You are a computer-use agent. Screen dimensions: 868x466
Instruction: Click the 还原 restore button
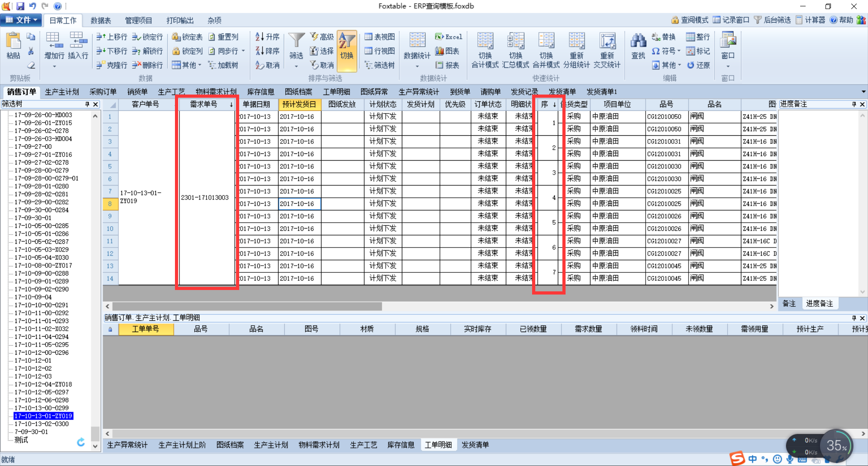pyautogui.click(x=698, y=65)
